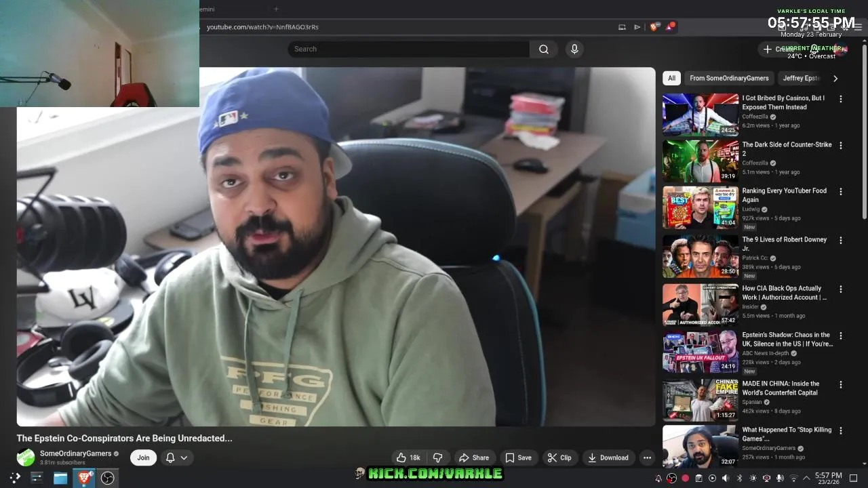Open options menu for Ranking Every YouTuber Food Again
The width and height of the screenshot is (868, 488).
[x=841, y=192]
